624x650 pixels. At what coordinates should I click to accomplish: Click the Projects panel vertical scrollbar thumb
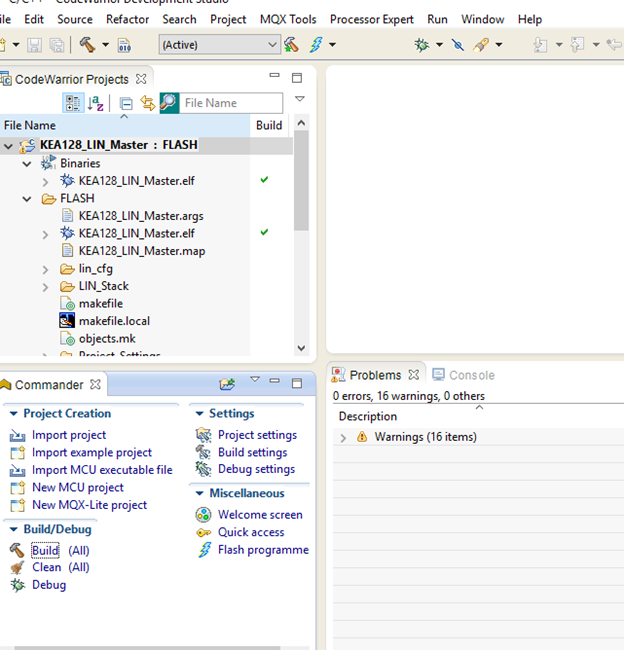point(301,180)
